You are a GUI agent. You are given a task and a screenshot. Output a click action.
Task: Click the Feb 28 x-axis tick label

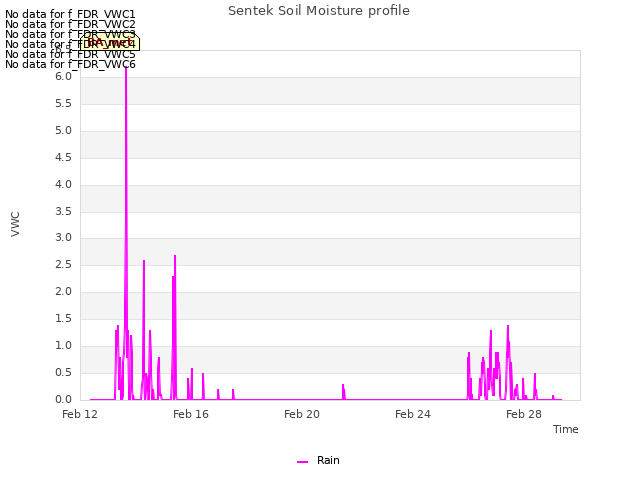pyautogui.click(x=524, y=414)
